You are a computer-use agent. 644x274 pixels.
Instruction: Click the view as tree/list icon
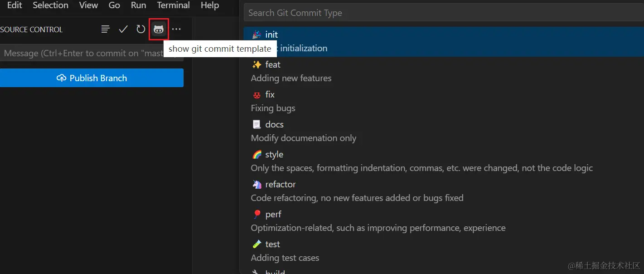pos(106,29)
